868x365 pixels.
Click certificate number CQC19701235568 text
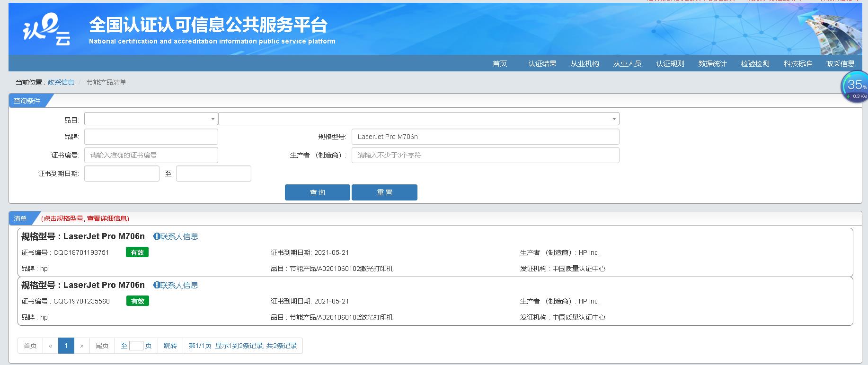click(x=81, y=301)
